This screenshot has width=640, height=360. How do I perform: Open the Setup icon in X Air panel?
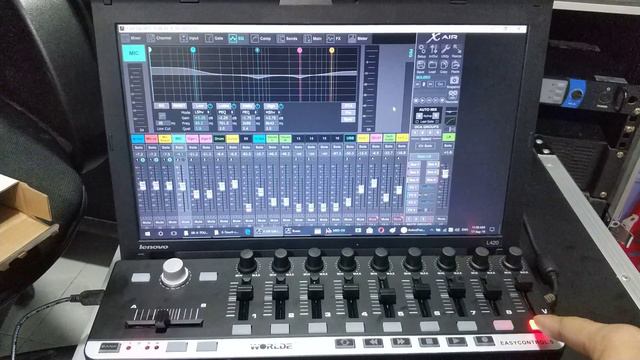(422, 51)
